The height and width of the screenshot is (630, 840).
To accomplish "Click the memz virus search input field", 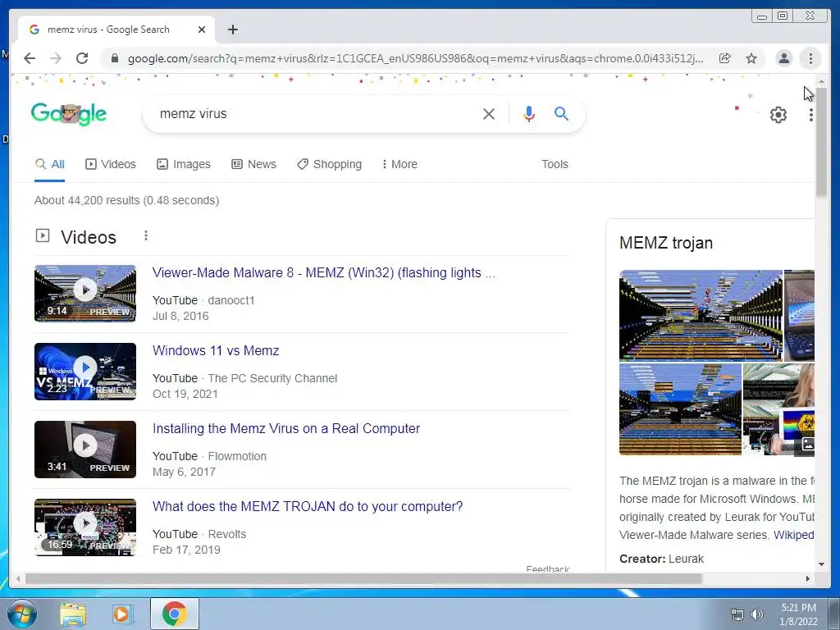I will pos(316,113).
